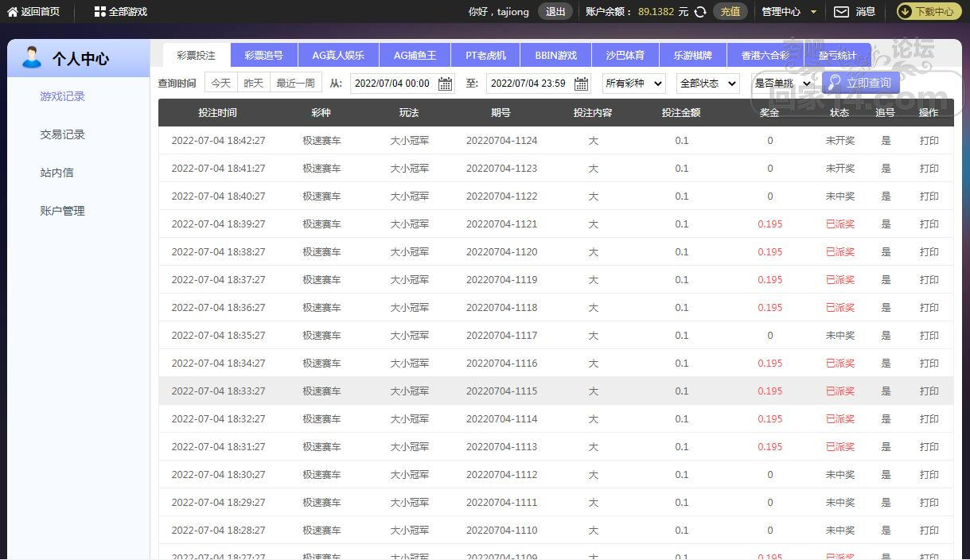Image resolution: width=970 pixels, height=560 pixels.
Task: Open the AG捕鱼王 tab
Action: tap(415, 56)
